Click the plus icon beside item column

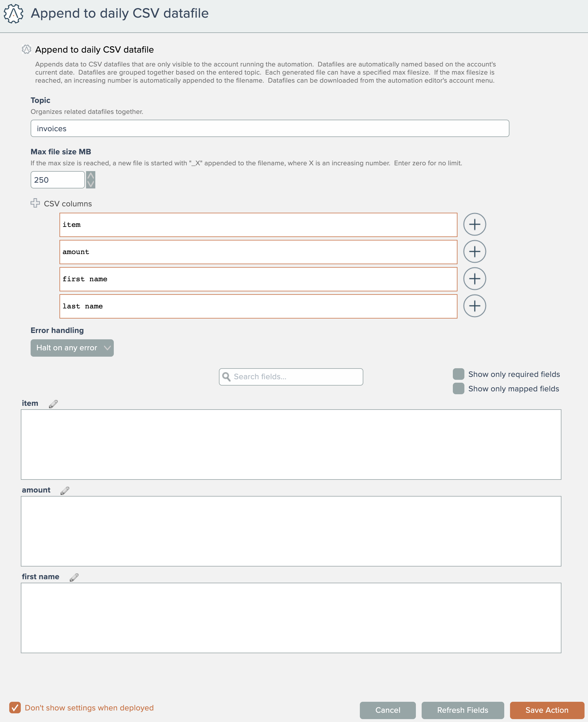click(x=475, y=224)
